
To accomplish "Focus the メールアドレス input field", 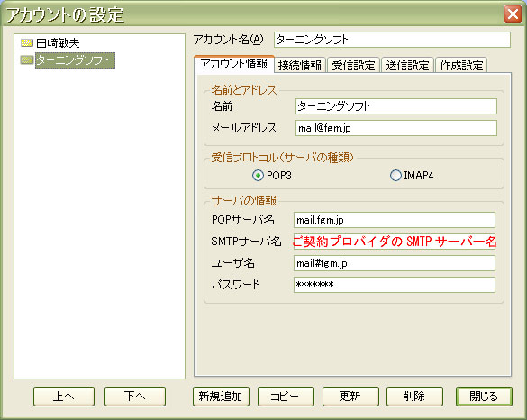I will click(x=396, y=128).
